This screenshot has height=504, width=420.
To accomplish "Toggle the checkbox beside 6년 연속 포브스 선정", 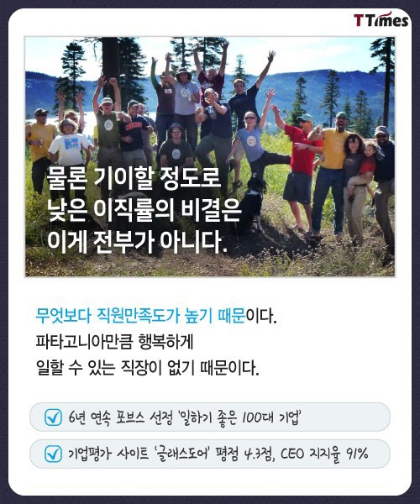I will click(x=53, y=417).
